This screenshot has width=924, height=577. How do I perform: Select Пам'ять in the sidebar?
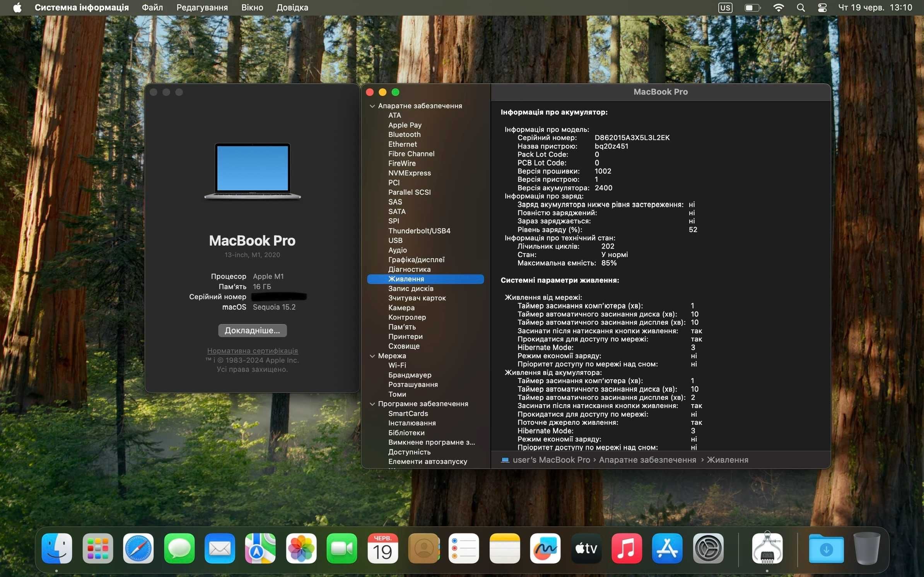(x=402, y=327)
